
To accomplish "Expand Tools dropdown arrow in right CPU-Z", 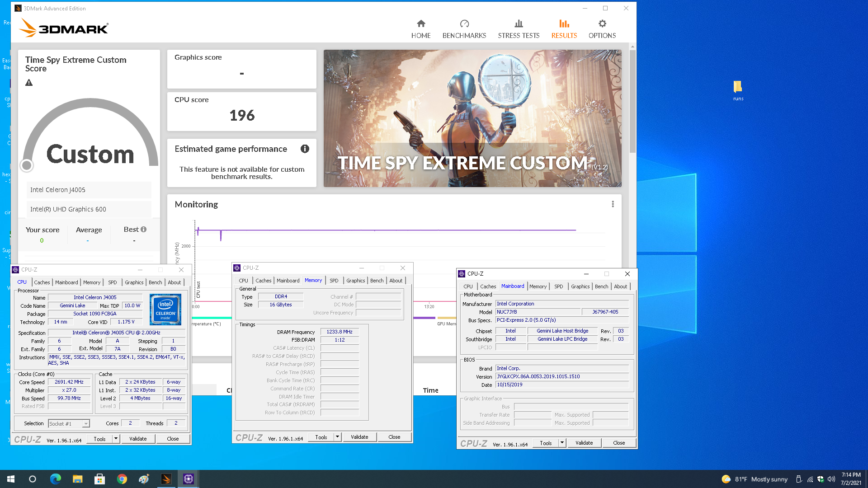I will [562, 443].
